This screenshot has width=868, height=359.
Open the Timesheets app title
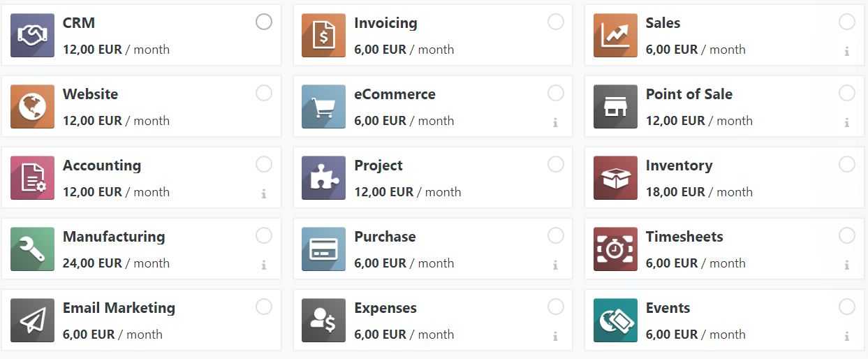tap(684, 237)
